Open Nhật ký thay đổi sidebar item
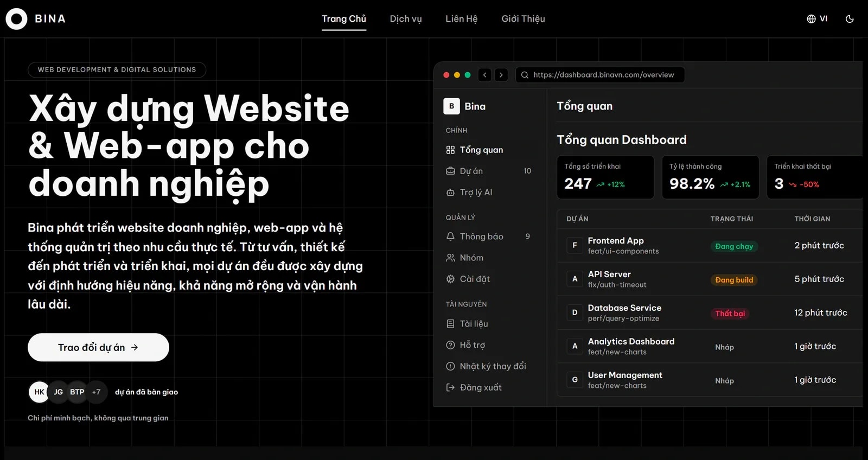The image size is (868, 460). point(487,366)
